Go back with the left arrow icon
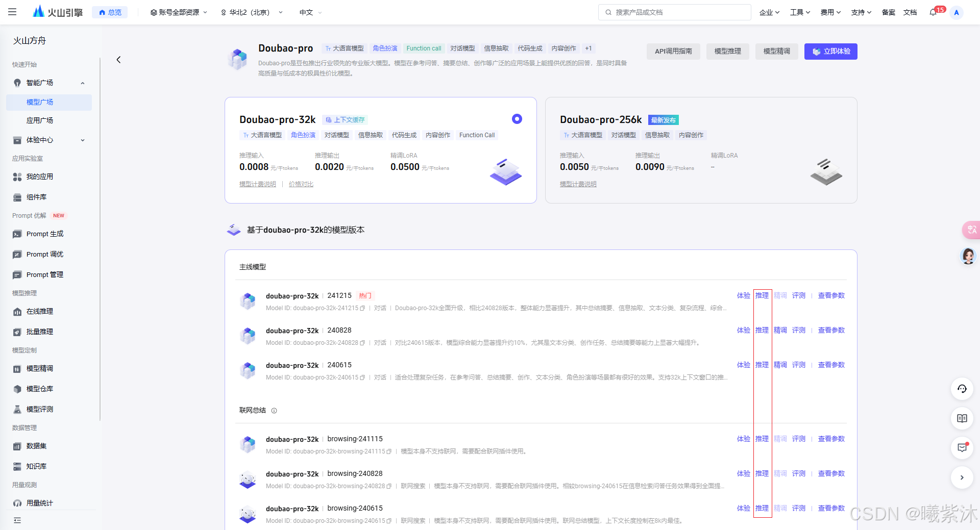Image resolution: width=980 pixels, height=530 pixels. pos(118,60)
